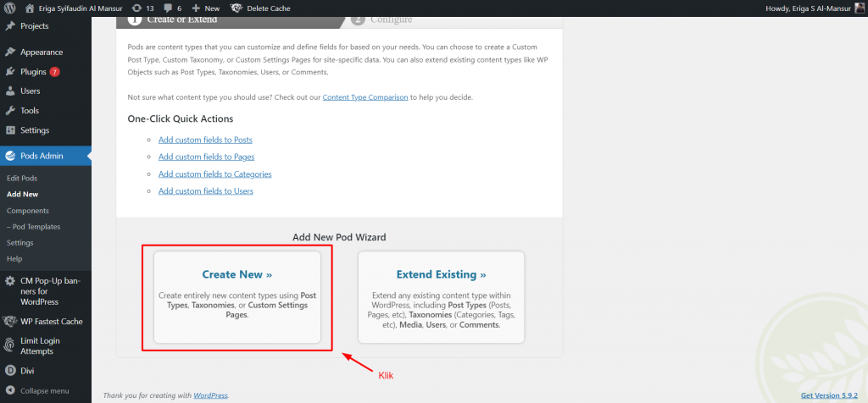Click the Plugins red 7 update badge
The width and height of the screenshot is (868, 403).
[x=54, y=72]
